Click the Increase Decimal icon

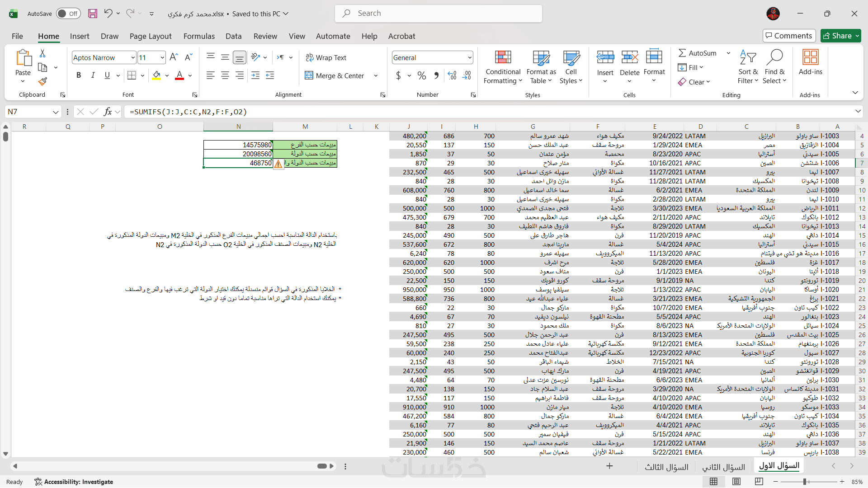click(x=452, y=75)
